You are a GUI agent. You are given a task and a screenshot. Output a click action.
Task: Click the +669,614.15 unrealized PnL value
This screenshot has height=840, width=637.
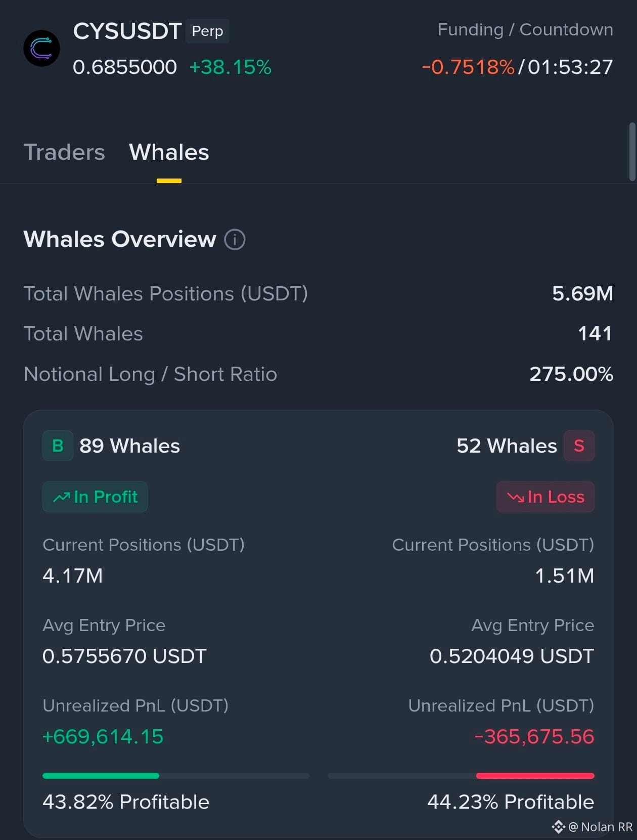pos(103,737)
